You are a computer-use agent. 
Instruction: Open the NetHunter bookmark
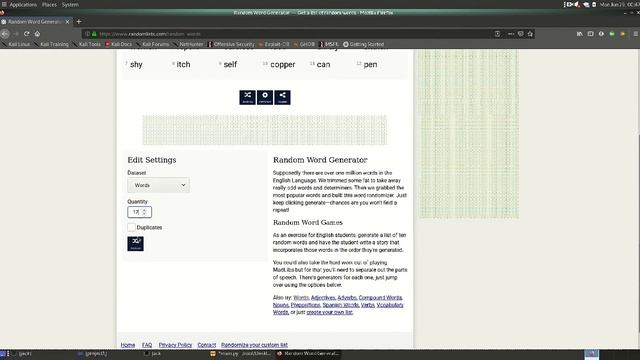(188, 44)
